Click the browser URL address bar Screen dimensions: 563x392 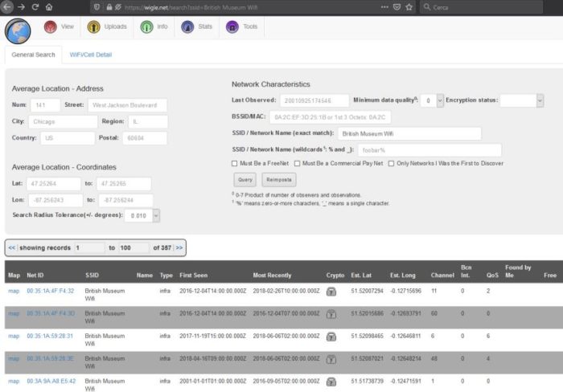(251, 7)
